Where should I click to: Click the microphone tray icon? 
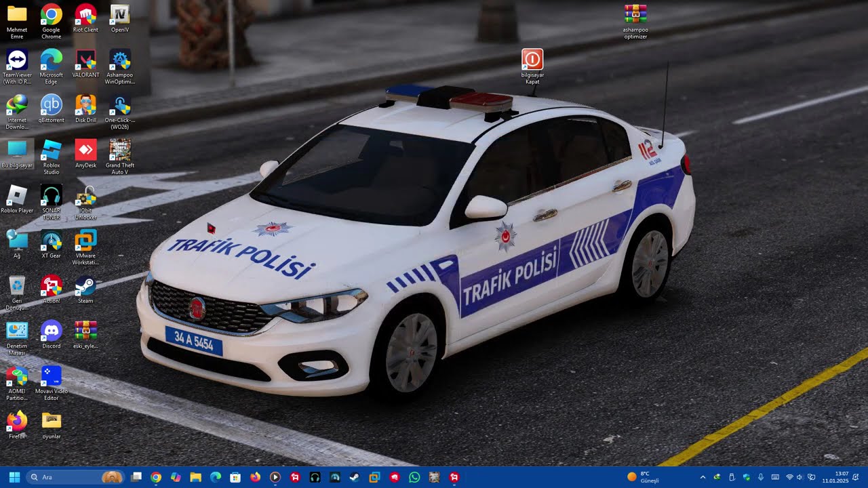click(x=761, y=477)
